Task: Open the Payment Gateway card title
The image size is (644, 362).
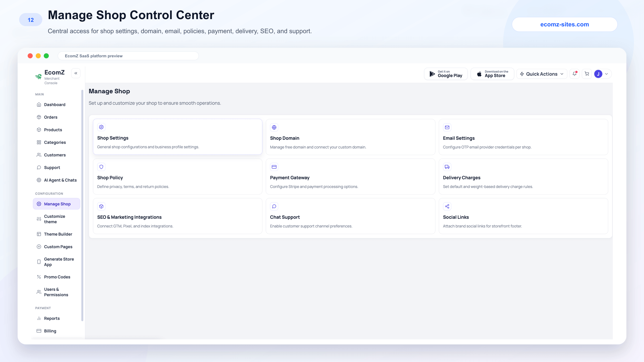Action: pos(290,178)
